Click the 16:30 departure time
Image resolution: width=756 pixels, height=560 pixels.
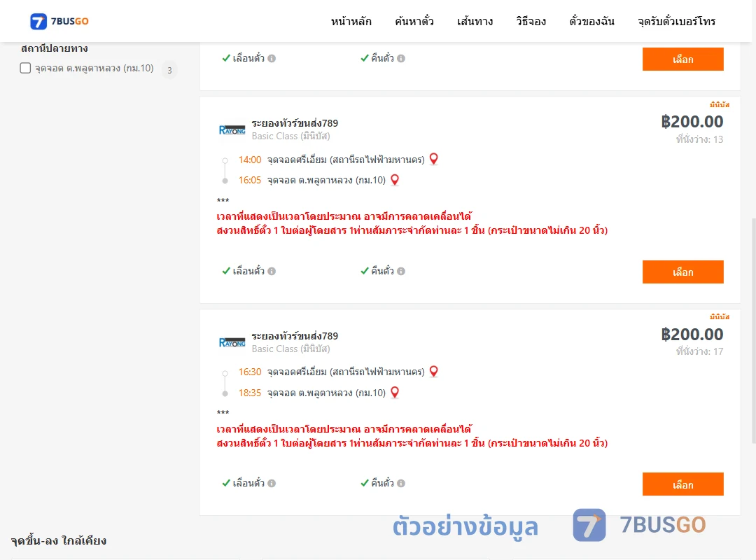pyautogui.click(x=250, y=372)
